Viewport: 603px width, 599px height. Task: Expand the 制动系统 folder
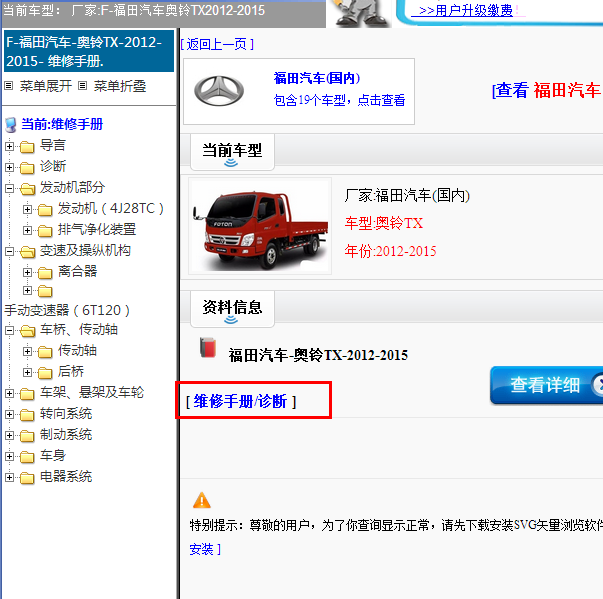9,435
